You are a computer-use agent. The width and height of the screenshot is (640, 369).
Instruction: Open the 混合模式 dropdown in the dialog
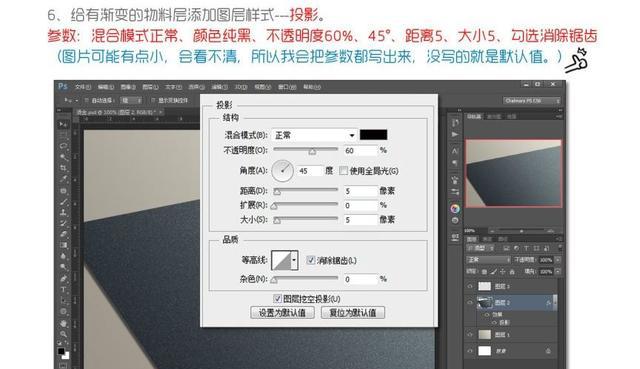click(314, 135)
